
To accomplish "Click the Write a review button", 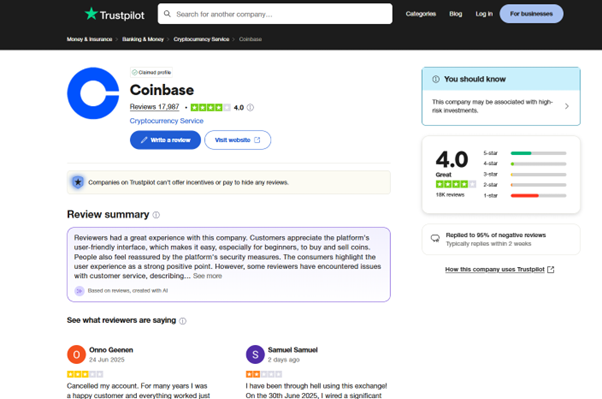I will pyautogui.click(x=165, y=140).
